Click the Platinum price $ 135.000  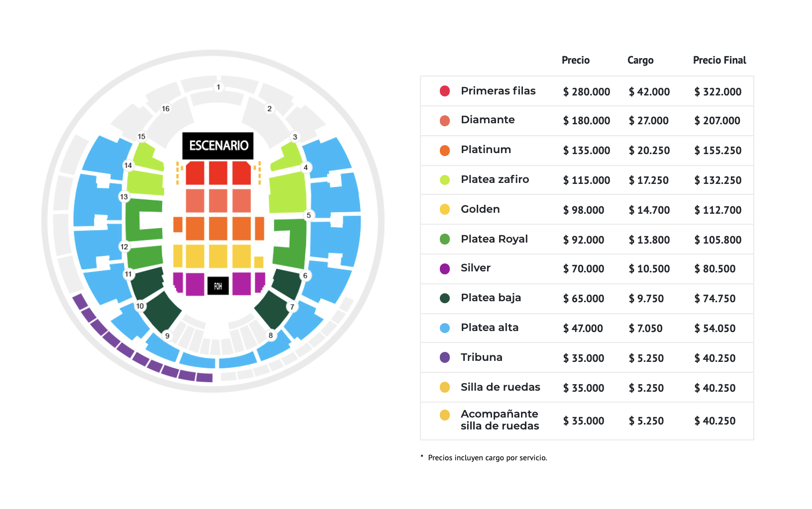pyautogui.click(x=587, y=150)
